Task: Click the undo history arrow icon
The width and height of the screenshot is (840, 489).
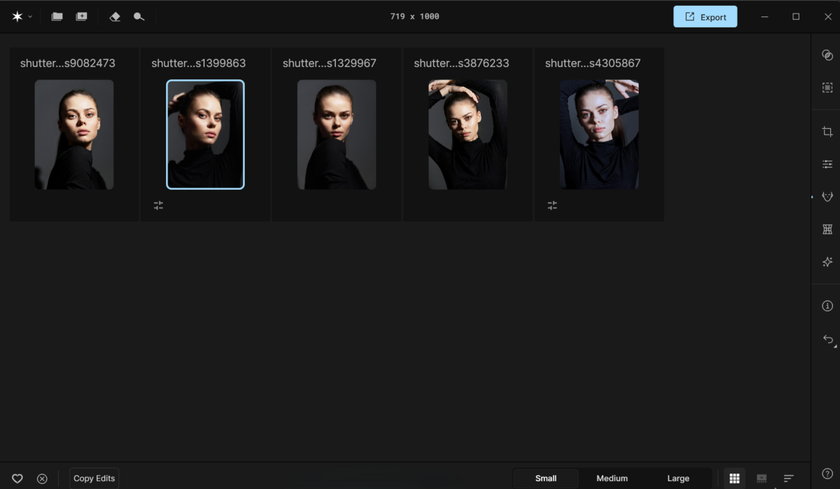Action: [x=828, y=340]
